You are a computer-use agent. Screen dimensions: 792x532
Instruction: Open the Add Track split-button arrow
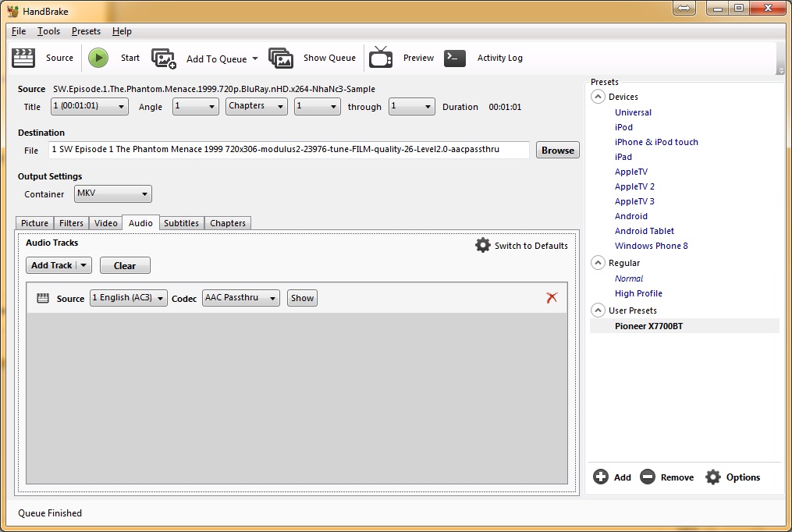click(x=83, y=265)
